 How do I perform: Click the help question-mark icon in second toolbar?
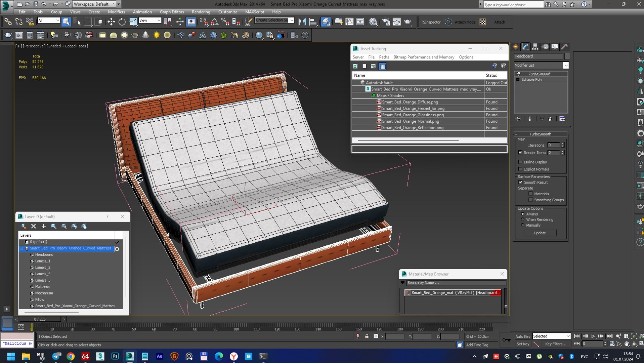pos(305,35)
